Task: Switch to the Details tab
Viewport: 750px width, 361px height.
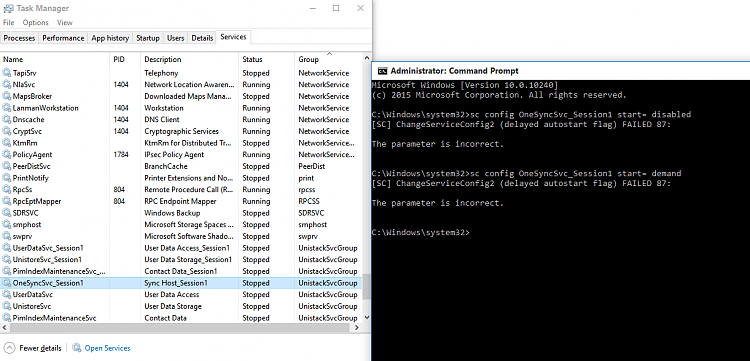Action: click(x=202, y=38)
